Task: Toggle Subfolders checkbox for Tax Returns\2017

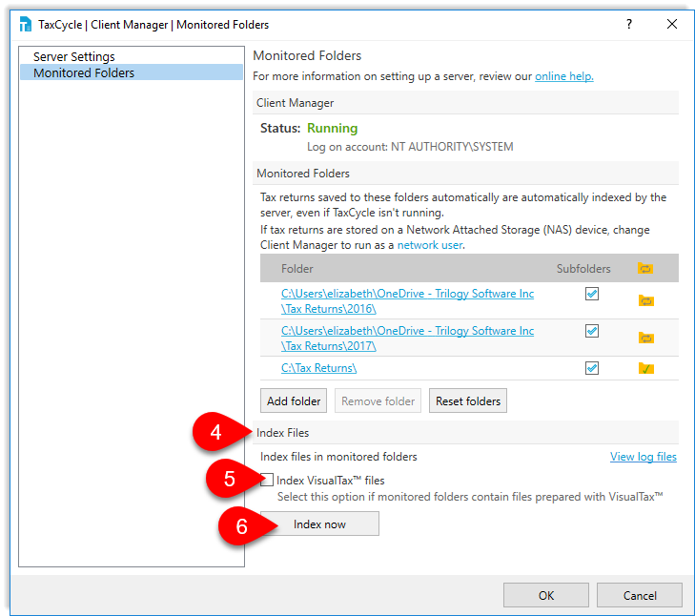Action: 592,331
